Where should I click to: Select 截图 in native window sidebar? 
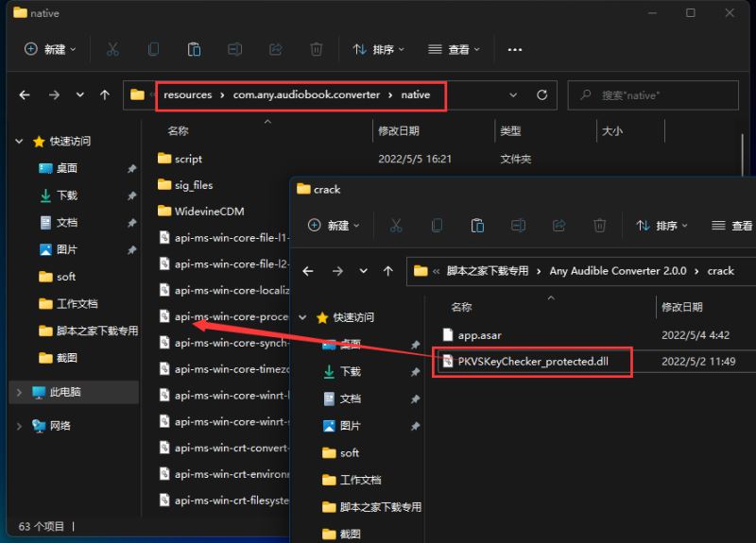click(58, 358)
